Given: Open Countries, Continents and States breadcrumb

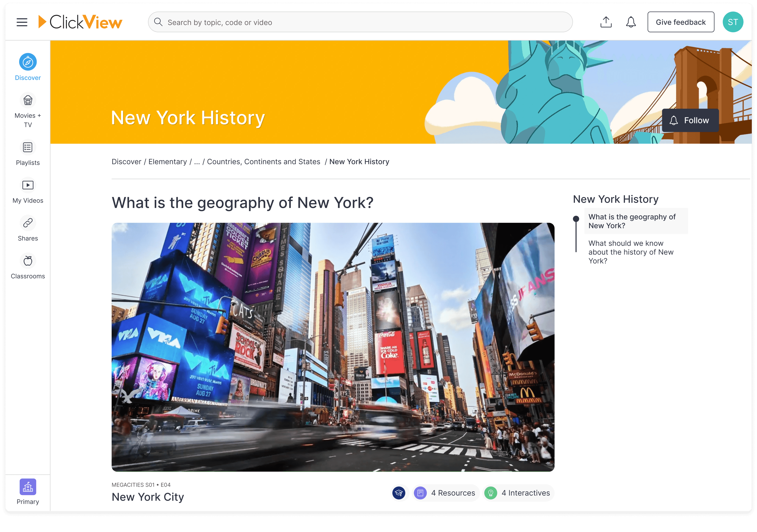Looking at the screenshot, I should pyautogui.click(x=264, y=161).
